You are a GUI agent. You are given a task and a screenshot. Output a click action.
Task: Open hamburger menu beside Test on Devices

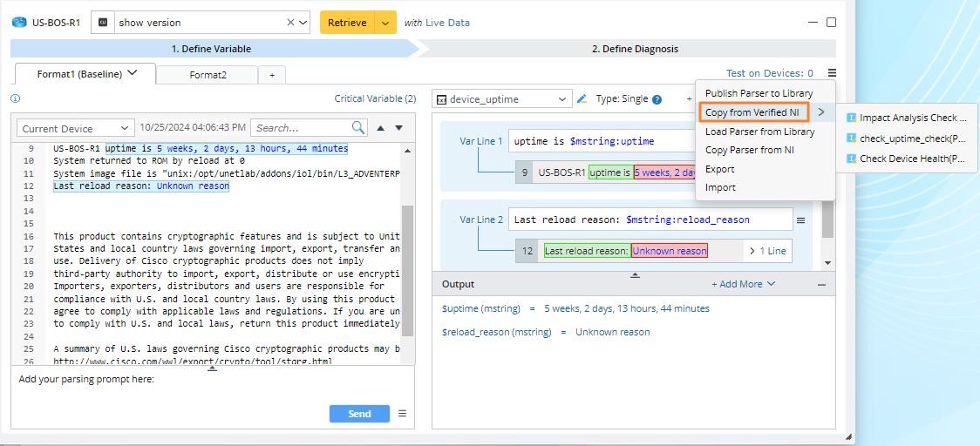coord(832,74)
